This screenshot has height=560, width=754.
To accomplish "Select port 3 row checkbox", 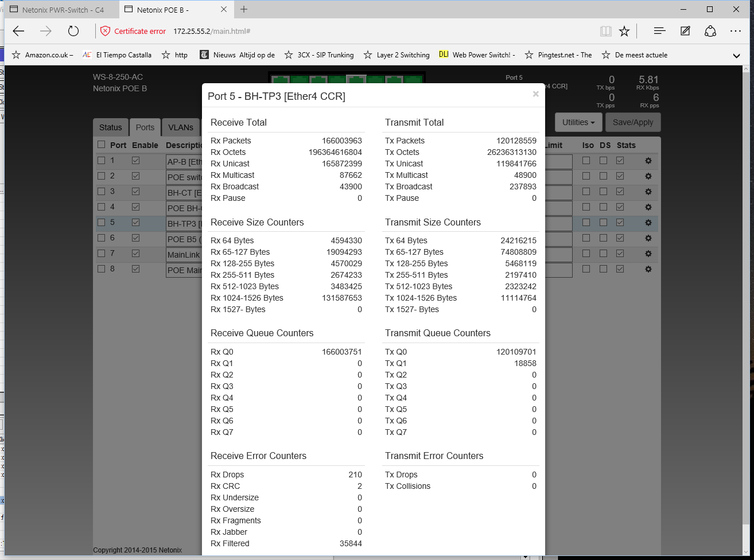I will (x=101, y=192).
